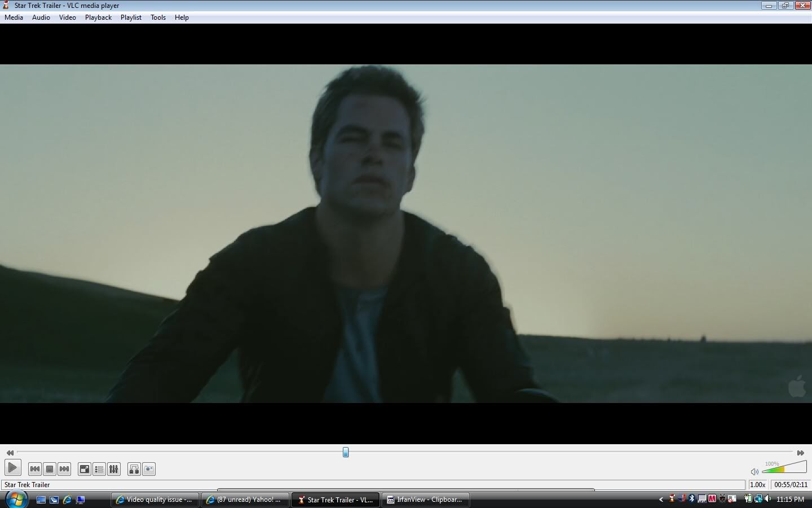Click the video display area

[406, 234]
